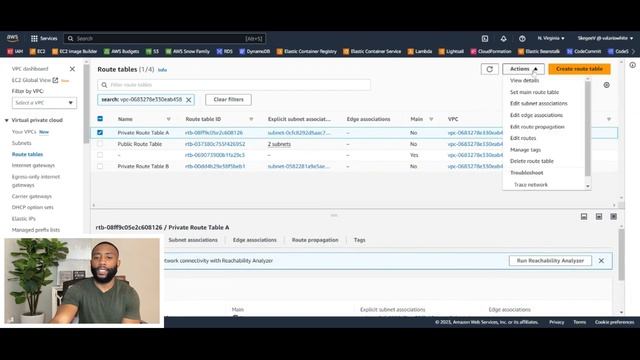Viewport: 640px width, 360px height.
Task: Open the Elastic Container Service shortcut
Action: tap(372, 51)
